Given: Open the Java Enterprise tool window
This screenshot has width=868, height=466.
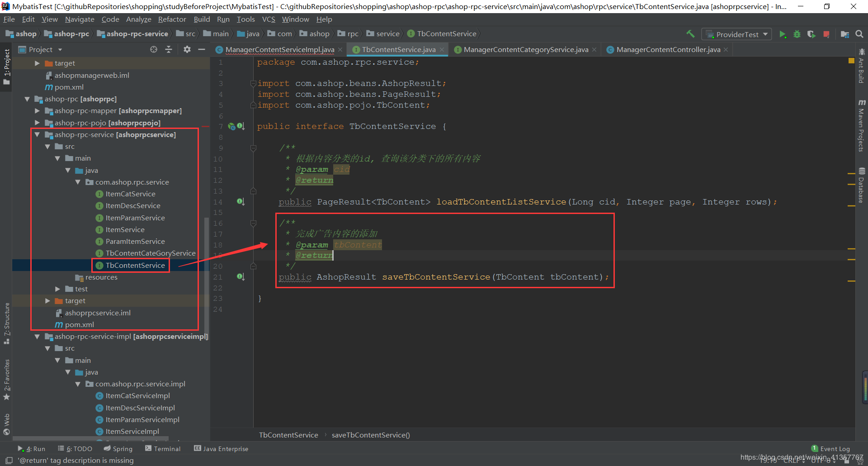Looking at the screenshot, I should pyautogui.click(x=221, y=448).
